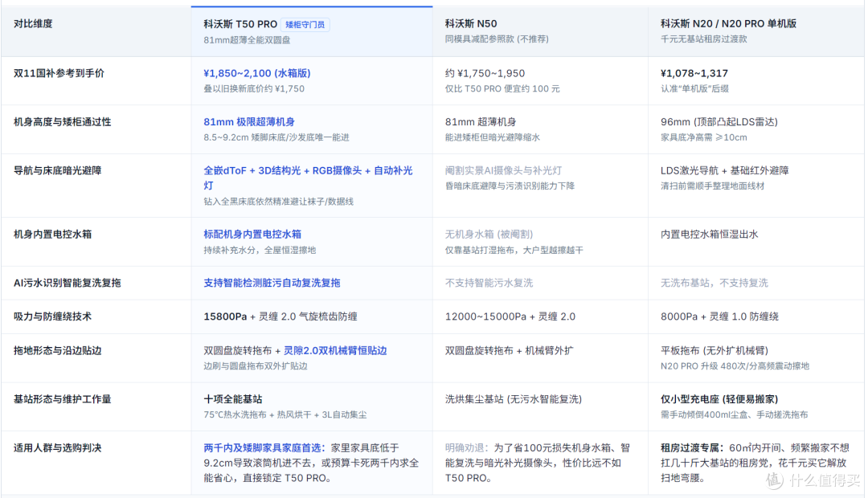Click the 81mm 极限超薄机身 blue text
The width and height of the screenshot is (868, 498).
coord(249,122)
